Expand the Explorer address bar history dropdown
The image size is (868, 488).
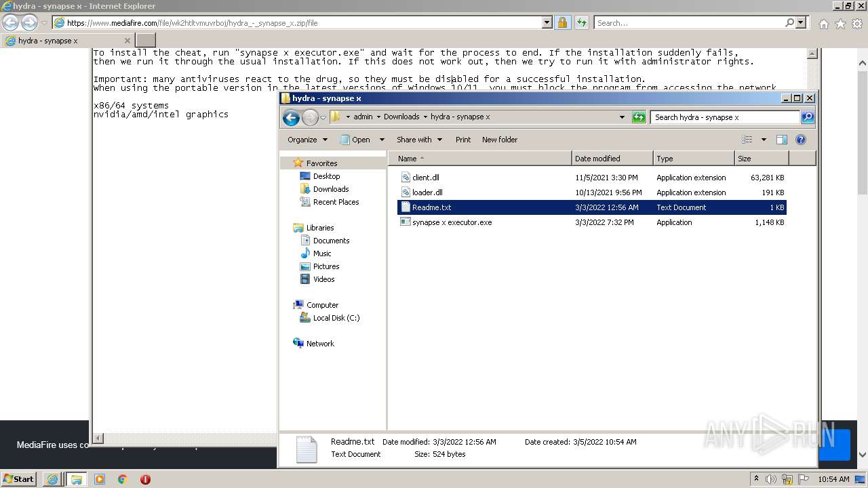pyautogui.click(x=622, y=117)
